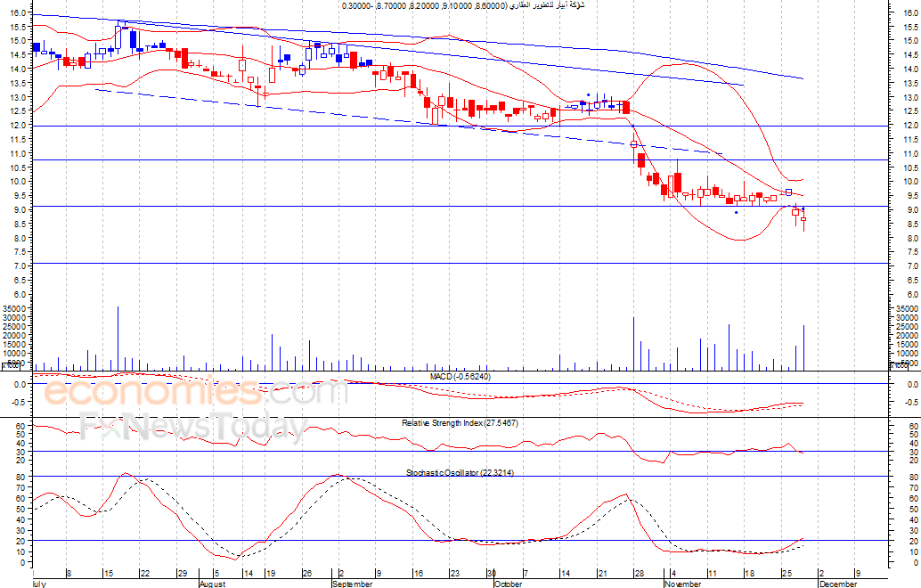The image size is (921, 588).
Task: Click date label 7 in October
Action: [526, 574]
